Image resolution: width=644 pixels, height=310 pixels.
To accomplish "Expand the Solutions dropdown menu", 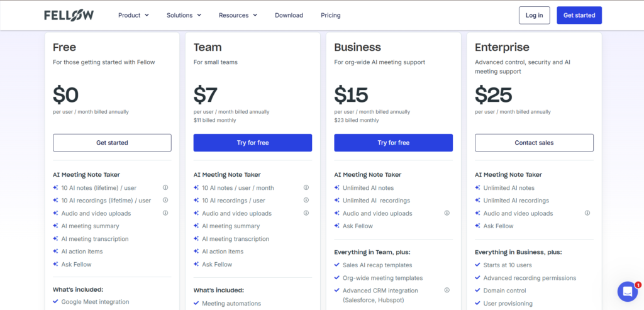I will pyautogui.click(x=184, y=15).
